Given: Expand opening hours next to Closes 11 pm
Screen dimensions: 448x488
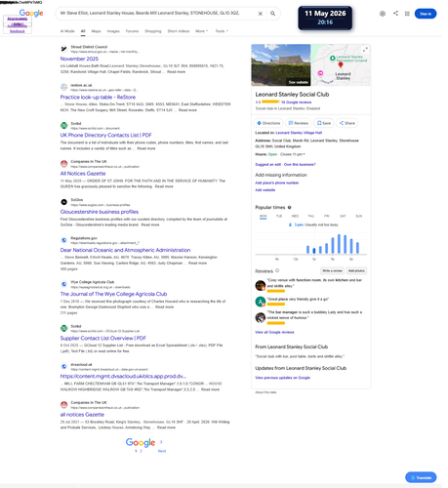Looking at the screenshot, I should coord(304,154).
